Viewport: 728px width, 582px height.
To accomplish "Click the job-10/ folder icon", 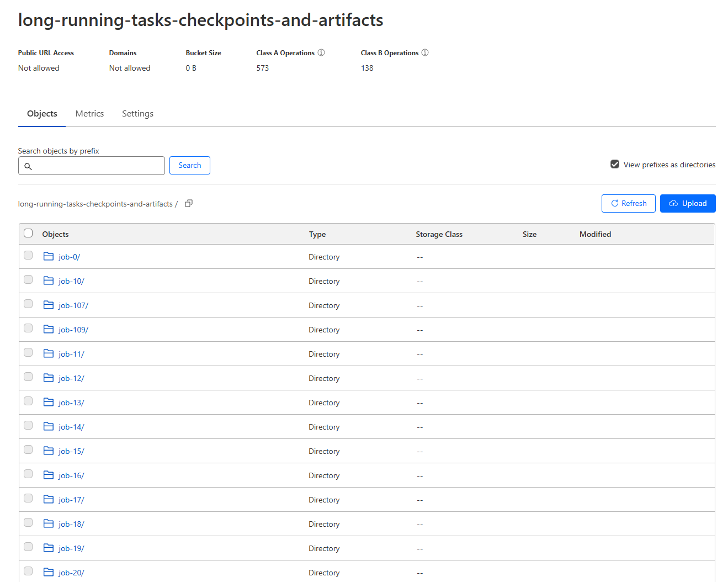I will (x=49, y=281).
